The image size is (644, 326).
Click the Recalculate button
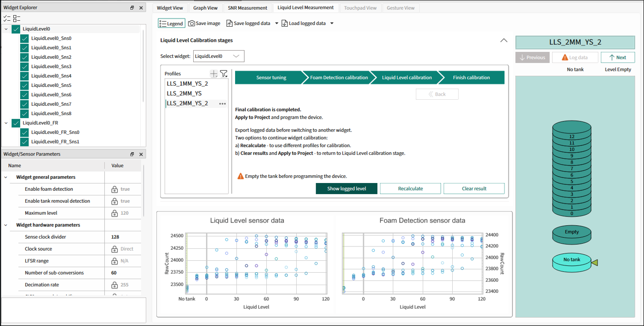410,189
